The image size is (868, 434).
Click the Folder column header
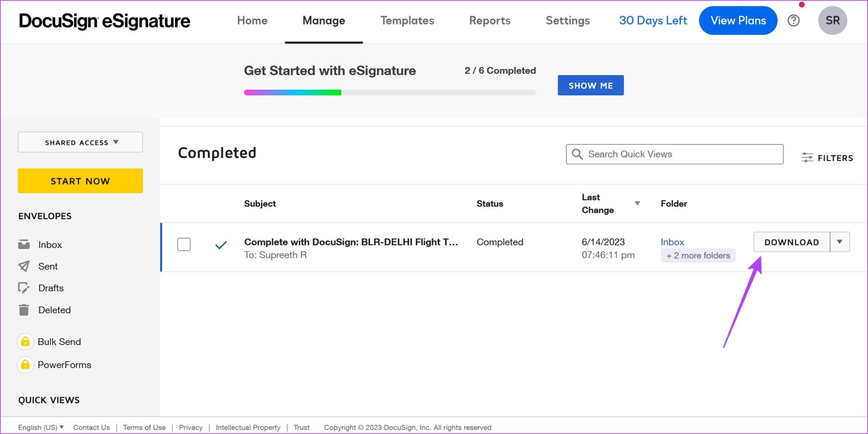674,203
